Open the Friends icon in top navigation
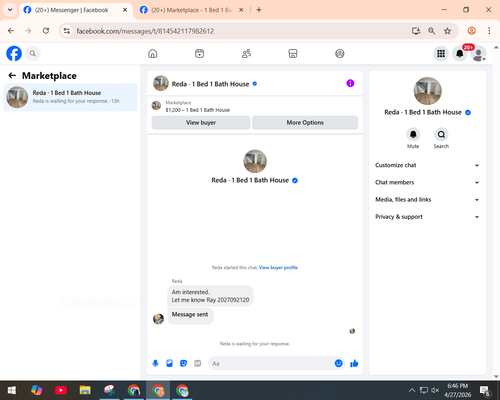The image size is (500, 400). tap(246, 53)
